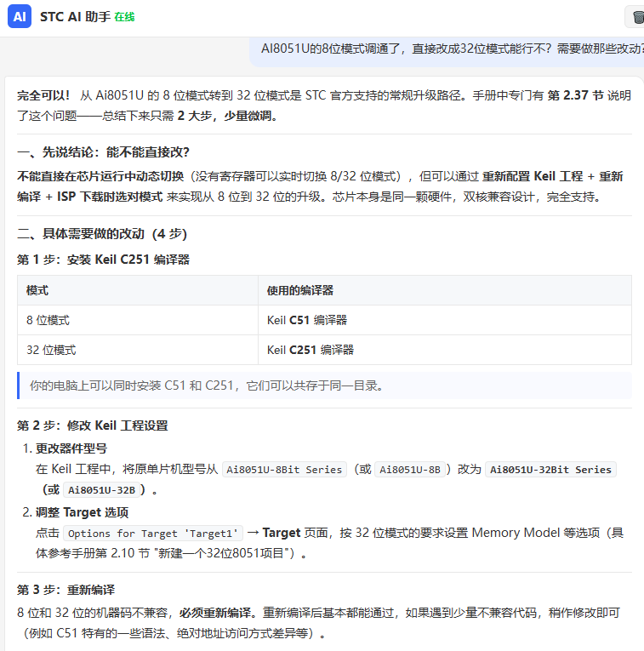Click the STC AI 助手 title
The image size is (644, 651).
pos(75,17)
